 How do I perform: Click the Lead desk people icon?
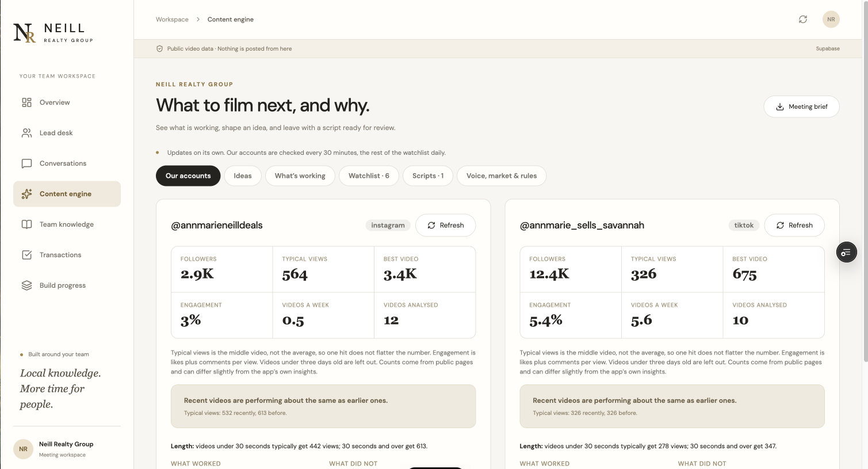point(26,133)
